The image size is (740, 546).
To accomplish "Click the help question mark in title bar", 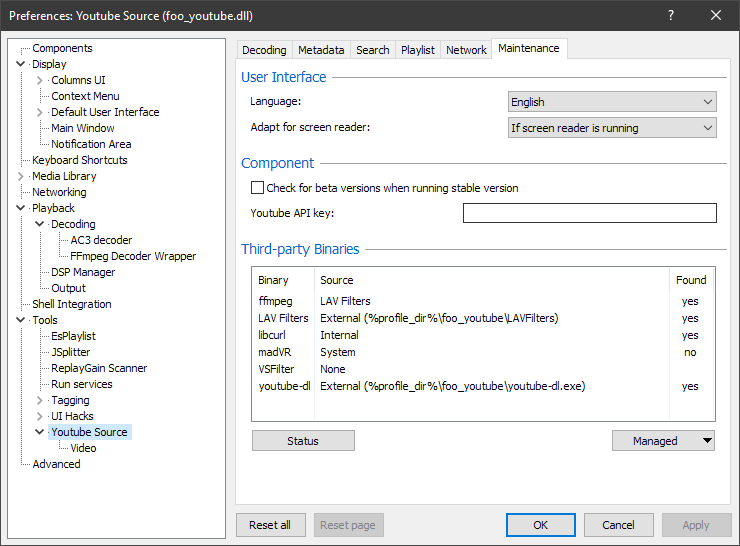I will point(671,15).
